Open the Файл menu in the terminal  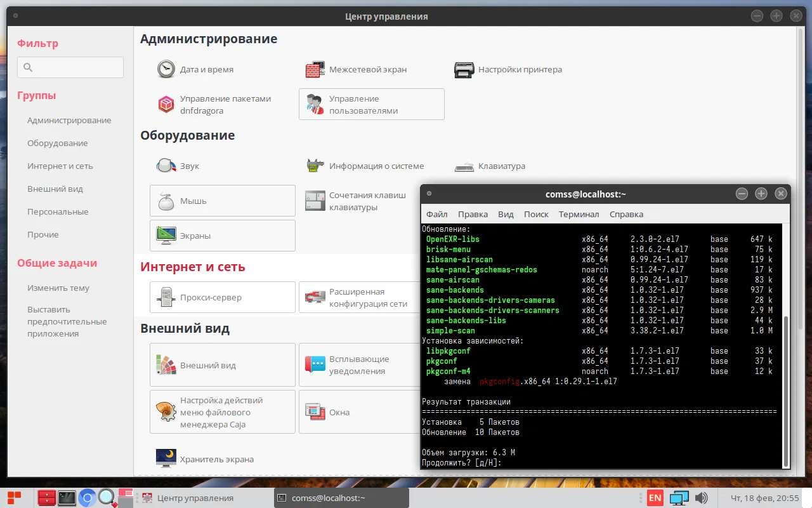tap(437, 214)
